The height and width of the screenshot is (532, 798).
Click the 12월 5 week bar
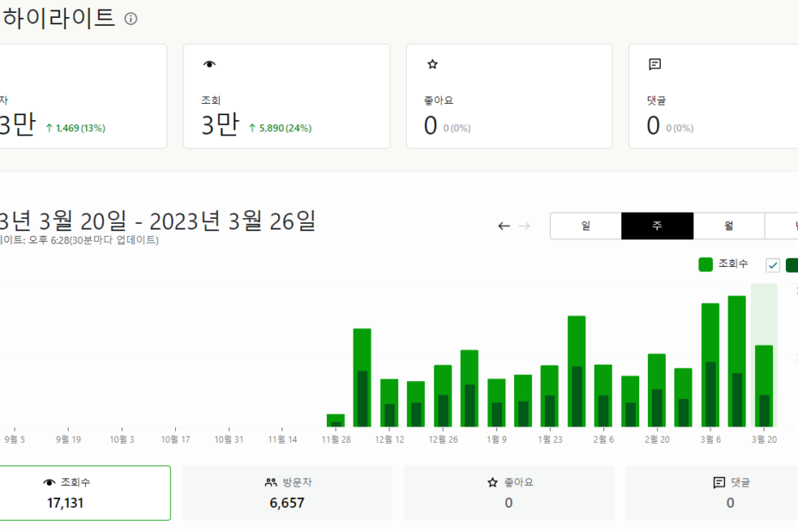click(362, 378)
